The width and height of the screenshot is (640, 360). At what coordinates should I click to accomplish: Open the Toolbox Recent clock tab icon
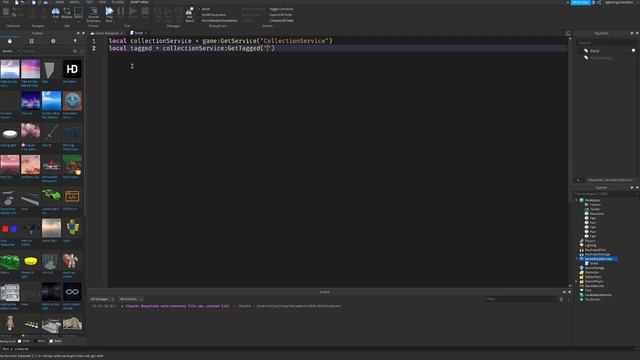pos(53,41)
